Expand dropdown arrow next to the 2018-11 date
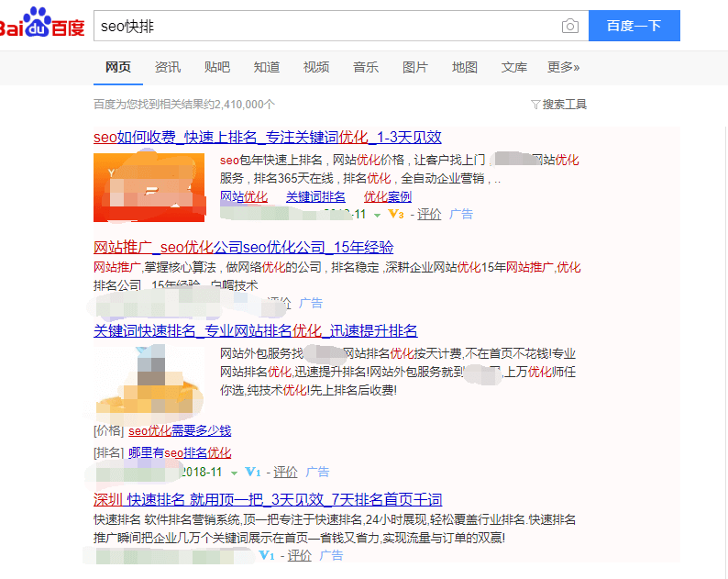The image size is (728, 579). pyautogui.click(x=234, y=473)
